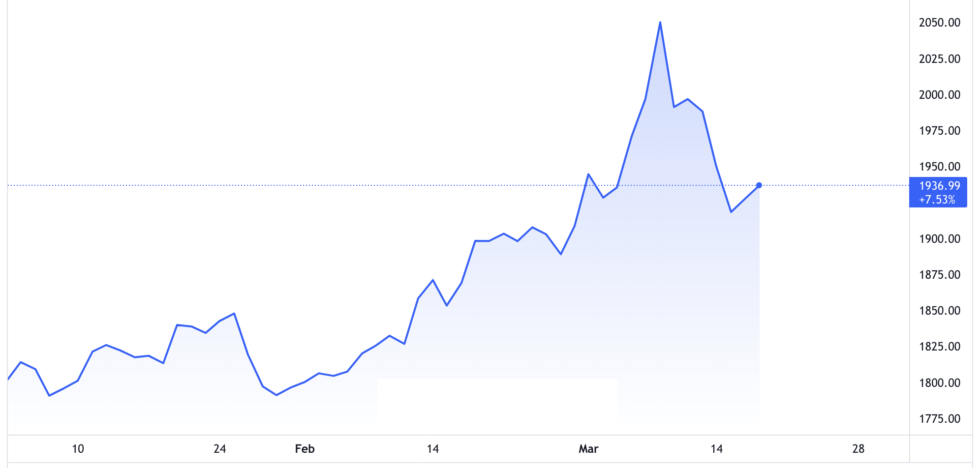Screen dimensions: 980x468
Task: Click the 2000.00 price axis label
Action: click(x=939, y=95)
